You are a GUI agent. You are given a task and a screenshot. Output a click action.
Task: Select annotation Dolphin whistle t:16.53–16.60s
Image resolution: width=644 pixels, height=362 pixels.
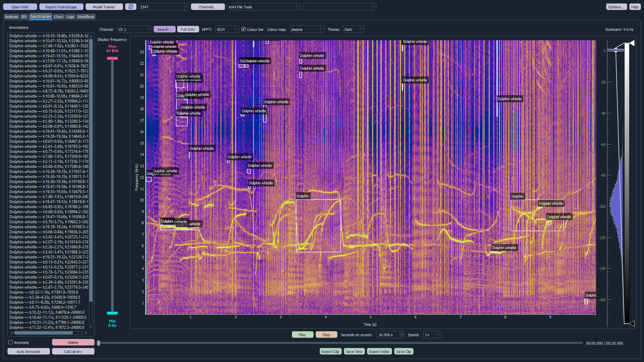tap(49, 36)
